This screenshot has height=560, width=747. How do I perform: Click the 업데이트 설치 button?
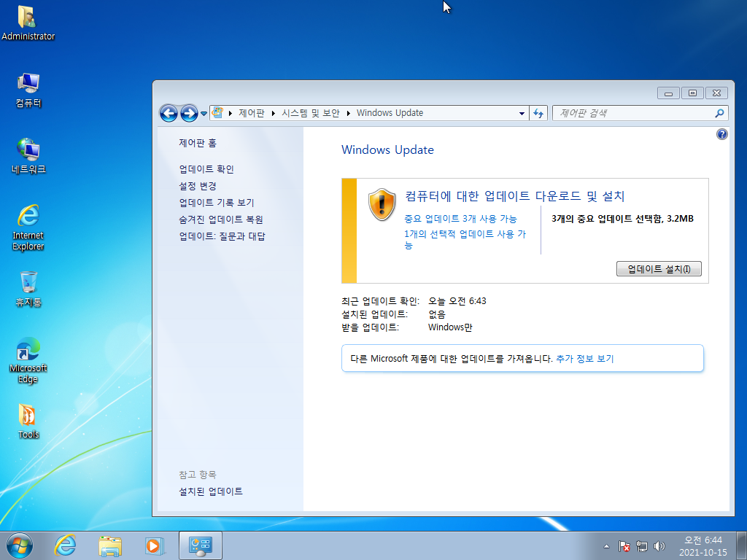tap(659, 268)
